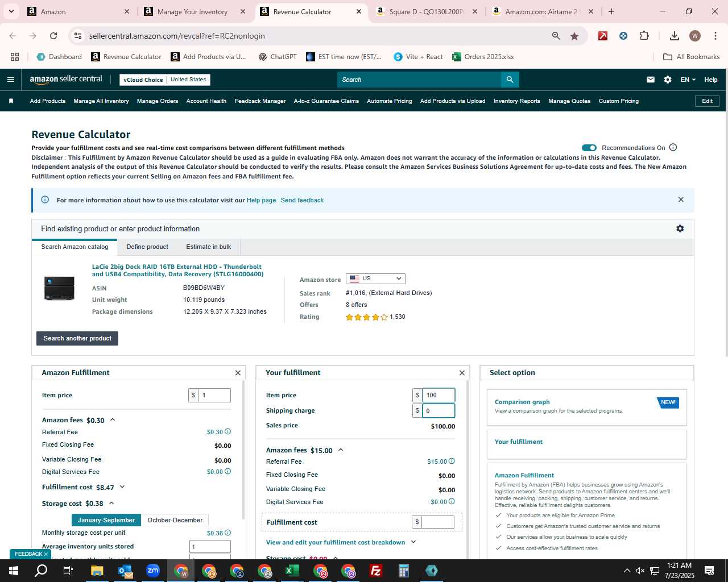Open Chrome downloads icon
Viewport: 728px width, 582px height.
[x=674, y=36]
